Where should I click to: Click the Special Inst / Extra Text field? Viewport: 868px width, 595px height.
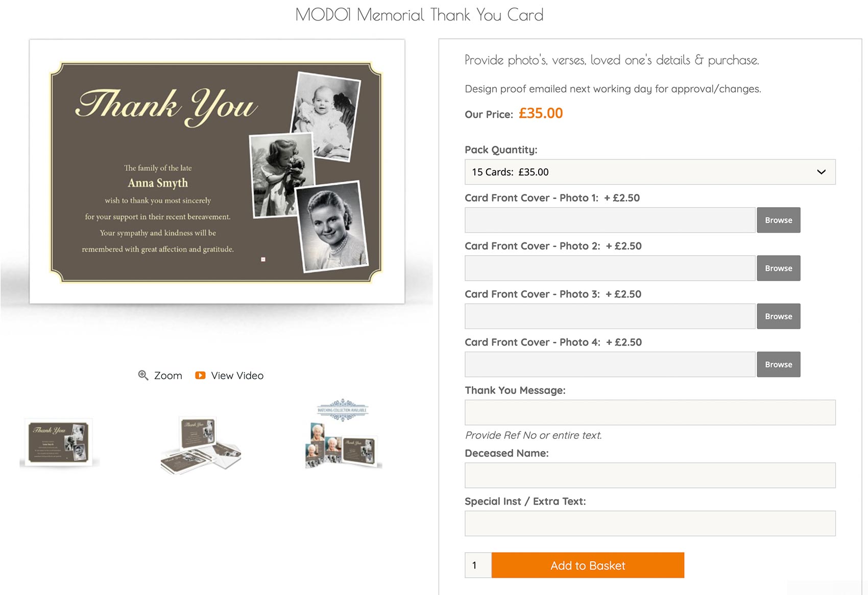[x=650, y=524]
